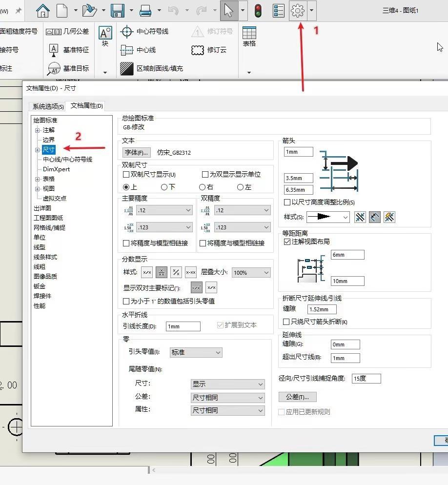Select 图像品质 in the left list
The height and width of the screenshot is (485, 448).
(x=45, y=277)
